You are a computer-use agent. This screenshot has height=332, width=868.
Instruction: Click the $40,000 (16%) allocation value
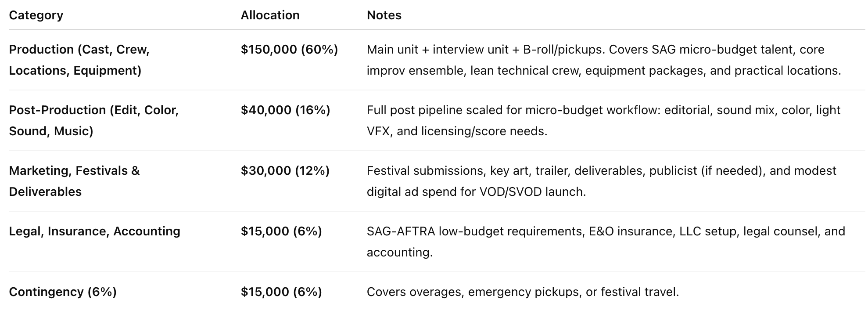pos(285,110)
